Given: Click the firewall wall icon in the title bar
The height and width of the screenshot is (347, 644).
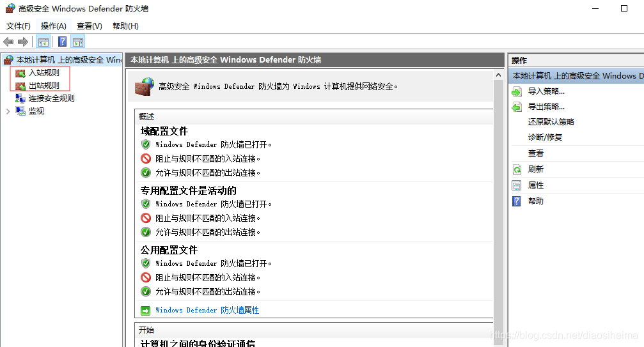Looking at the screenshot, I should [10, 8].
